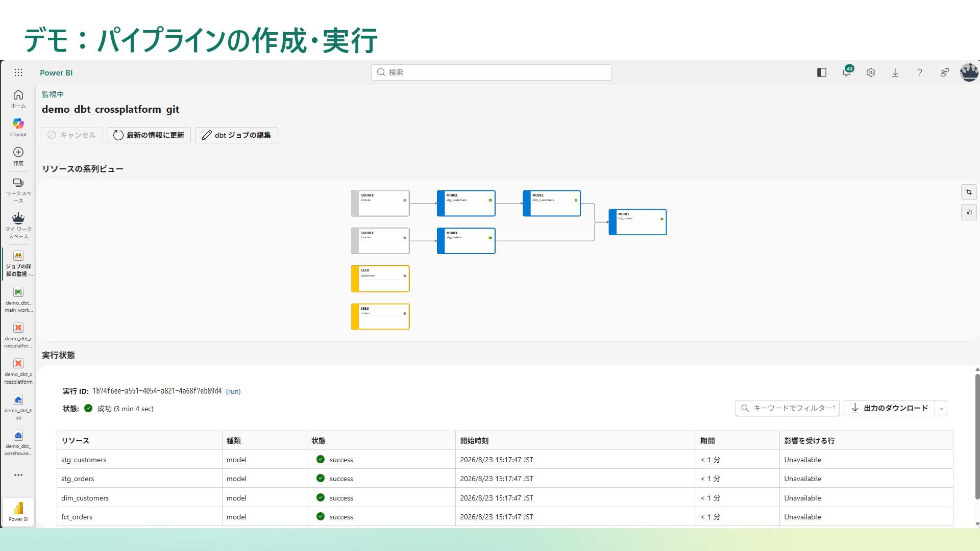Click Unavailable in fct_orders row

[802, 517]
